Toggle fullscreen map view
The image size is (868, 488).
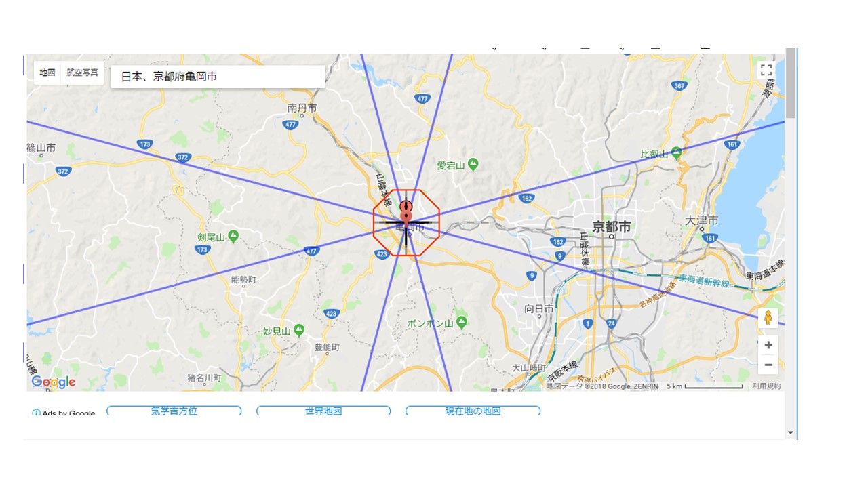[x=767, y=70]
